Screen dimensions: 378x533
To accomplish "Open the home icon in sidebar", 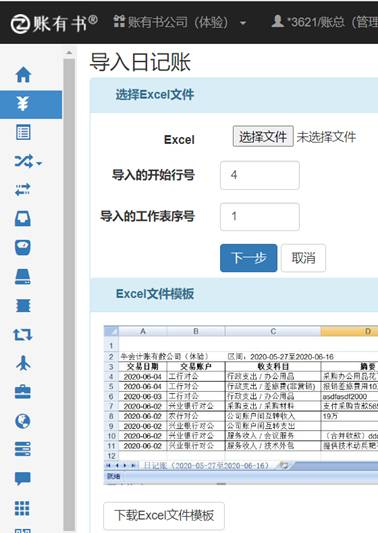I will [x=23, y=75].
